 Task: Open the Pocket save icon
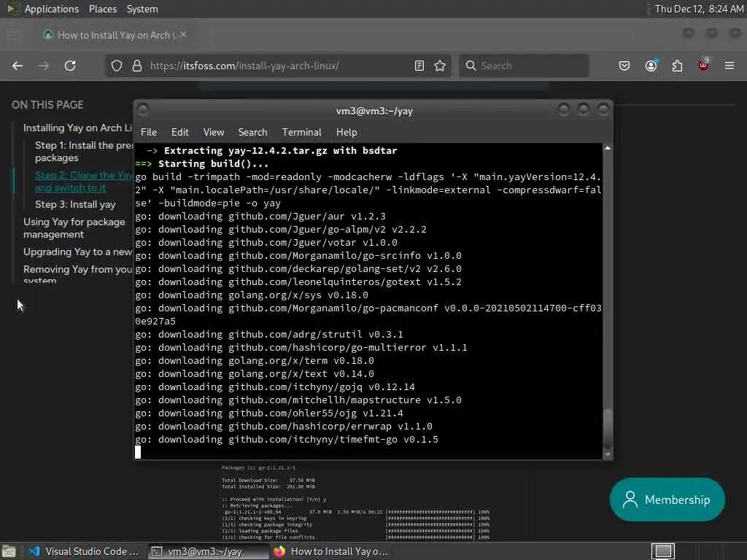[624, 66]
